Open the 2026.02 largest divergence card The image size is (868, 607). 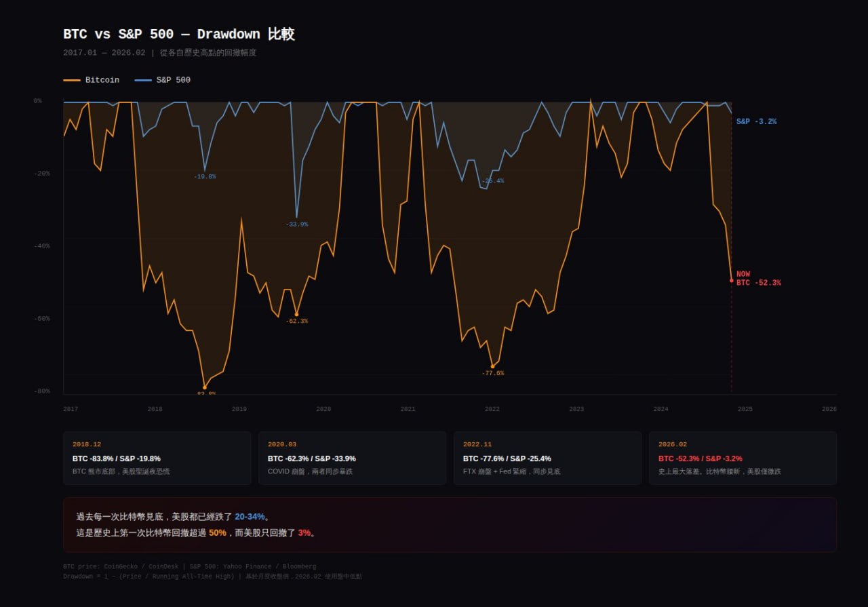coord(743,458)
